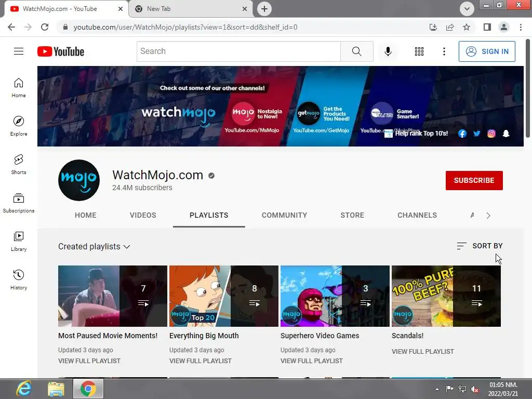Open the tab search dropdown arrow
This screenshot has height=399, width=532.
coord(467,9)
